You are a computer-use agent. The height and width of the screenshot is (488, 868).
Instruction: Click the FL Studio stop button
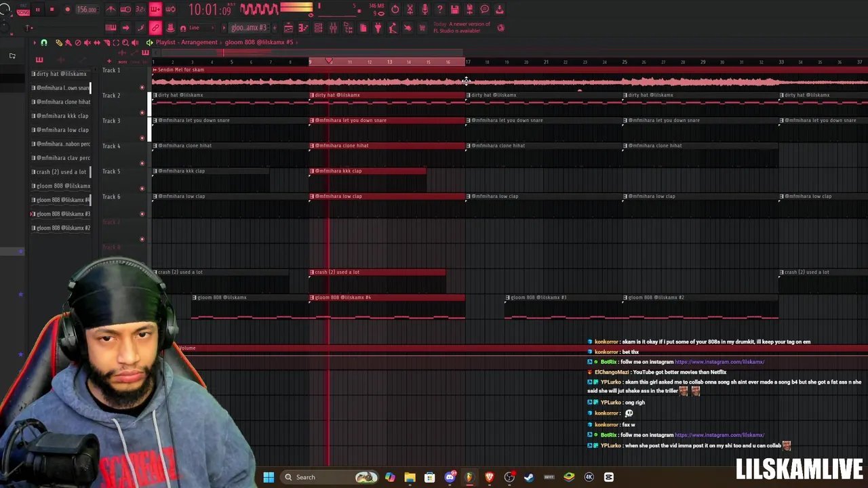point(52,9)
